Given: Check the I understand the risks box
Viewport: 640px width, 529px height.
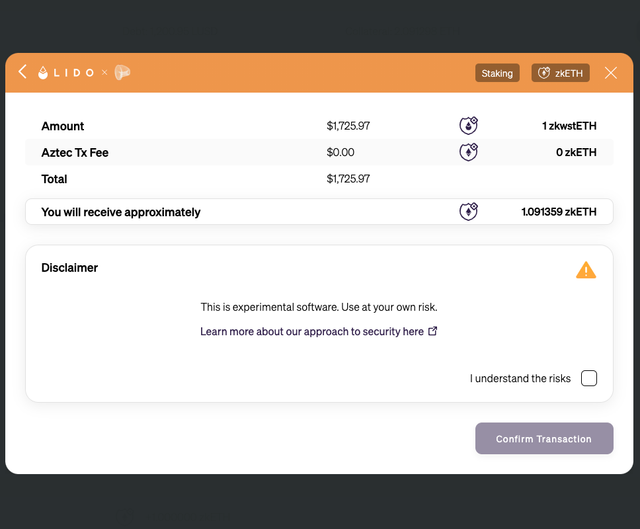Looking at the screenshot, I should (x=589, y=378).
